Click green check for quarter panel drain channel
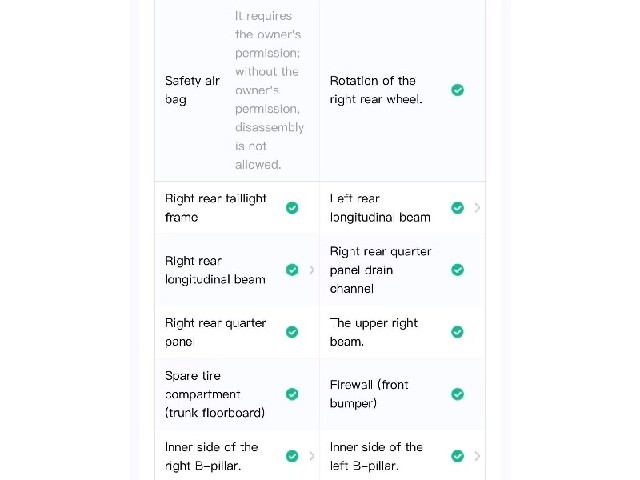640x480 pixels. click(x=458, y=270)
